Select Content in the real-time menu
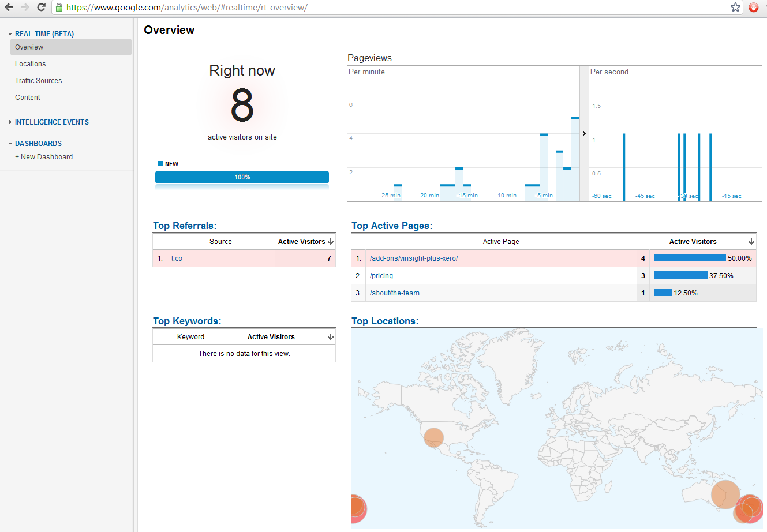 tap(28, 98)
